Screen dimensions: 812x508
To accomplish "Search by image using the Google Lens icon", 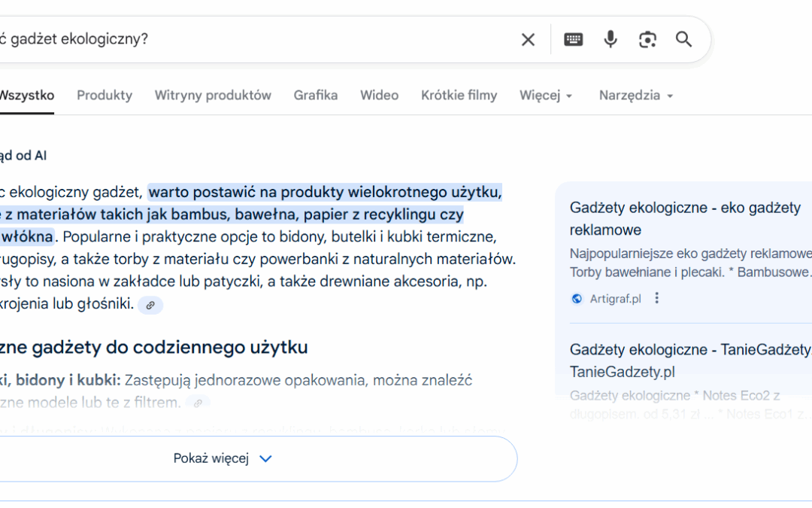I will (x=647, y=38).
